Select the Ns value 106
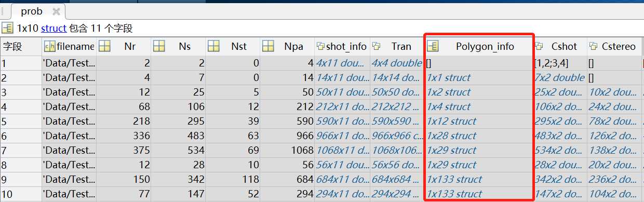This screenshot has width=644, height=202. pyautogui.click(x=178, y=106)
